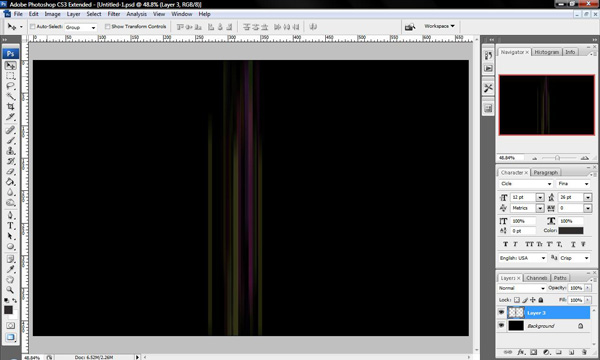Switch to the Histogram tab
Screen dimensions: 600x360
pyautogui.click(x=546, y=52)
